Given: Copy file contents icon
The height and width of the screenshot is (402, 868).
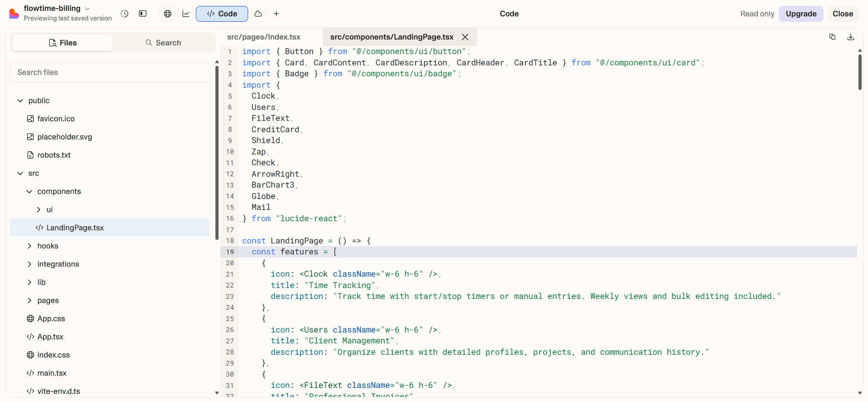Looking at the screenshot, I should coord(833,37).
